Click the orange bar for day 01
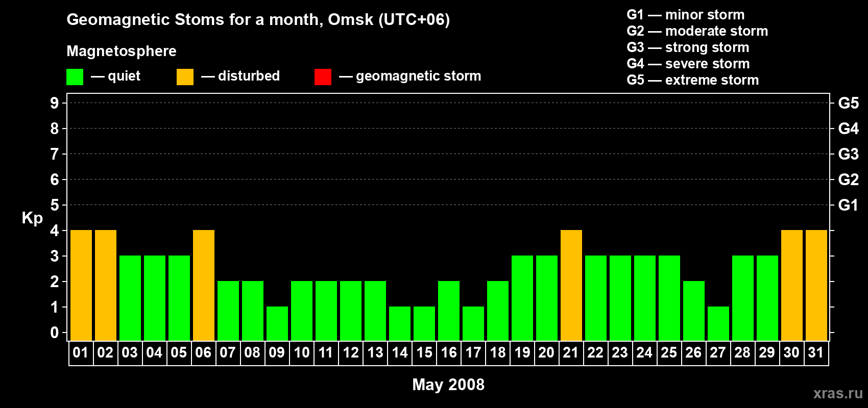This screenshot has height=408, width=868. 81,286
